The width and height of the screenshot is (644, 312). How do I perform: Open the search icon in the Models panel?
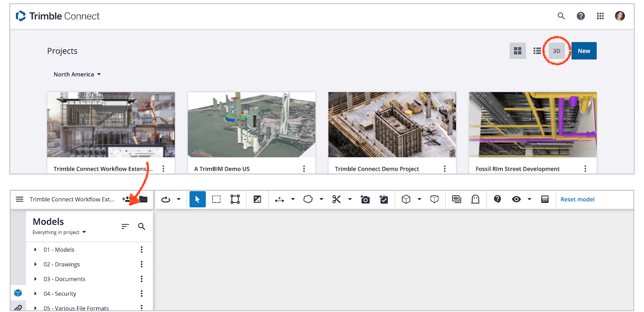(x=141, y=226)
